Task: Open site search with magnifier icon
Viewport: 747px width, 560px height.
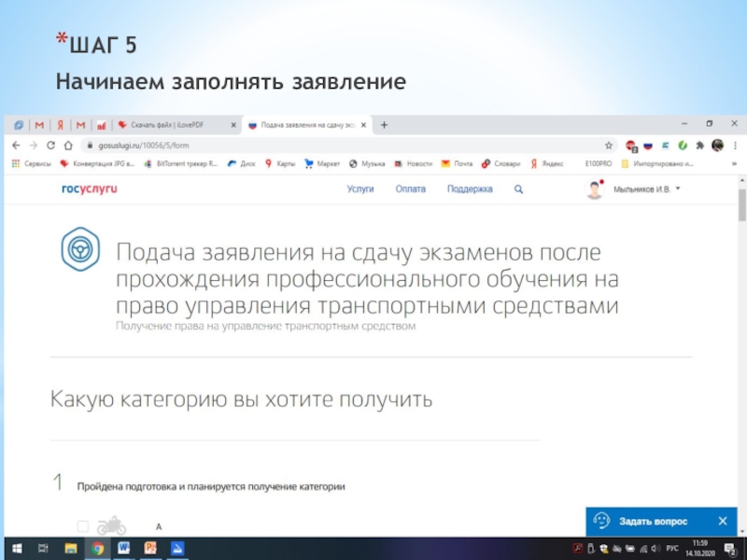Action: [x=519, y=189]
